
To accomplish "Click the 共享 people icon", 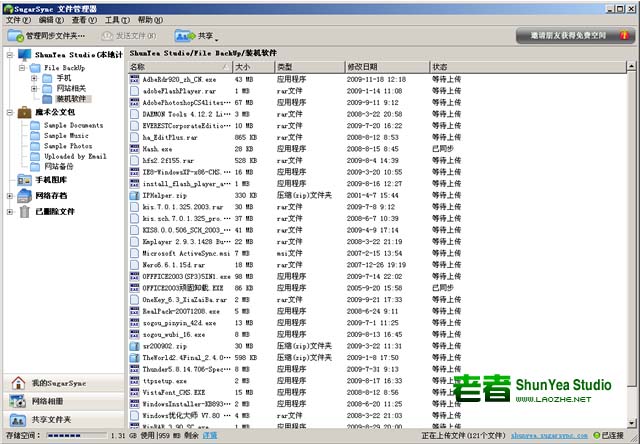I will [185, 36].
